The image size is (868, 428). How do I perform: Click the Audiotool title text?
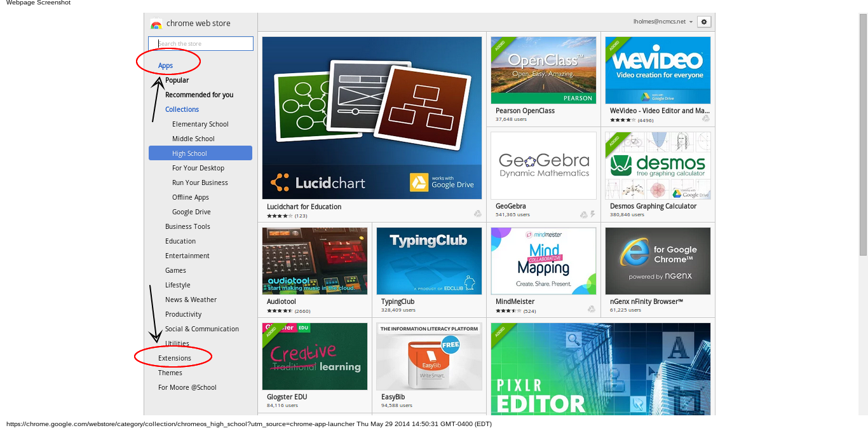[281, 301]
